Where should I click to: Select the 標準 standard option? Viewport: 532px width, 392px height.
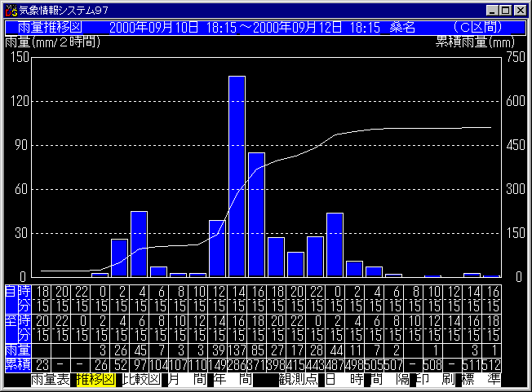[483, 380]
